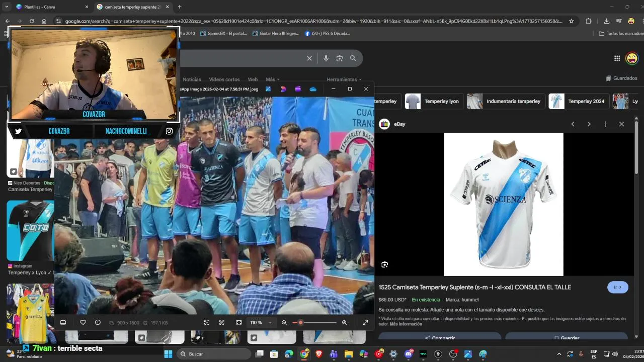
Task: Click the taskbar Buscar search field
Action: pos(214,354)
